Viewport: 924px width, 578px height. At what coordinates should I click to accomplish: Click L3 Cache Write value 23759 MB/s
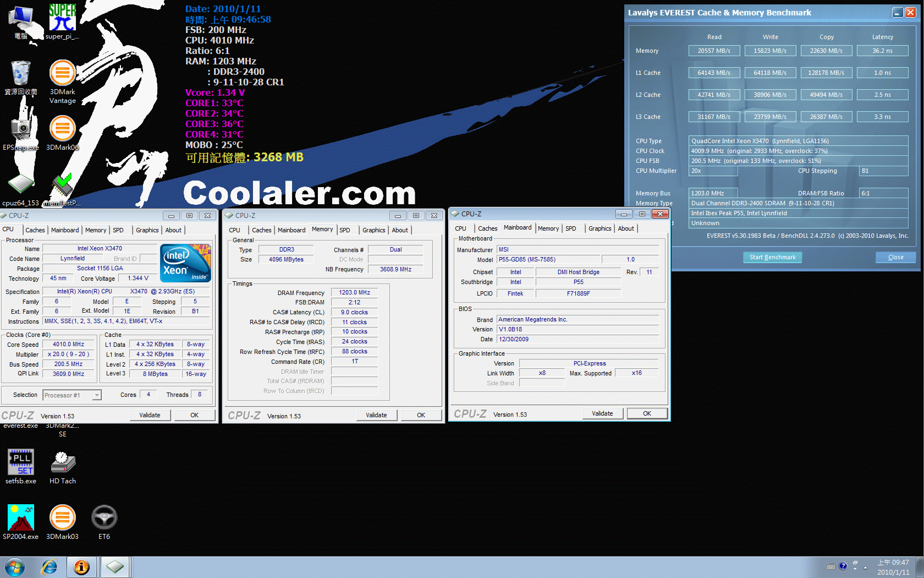770,117
